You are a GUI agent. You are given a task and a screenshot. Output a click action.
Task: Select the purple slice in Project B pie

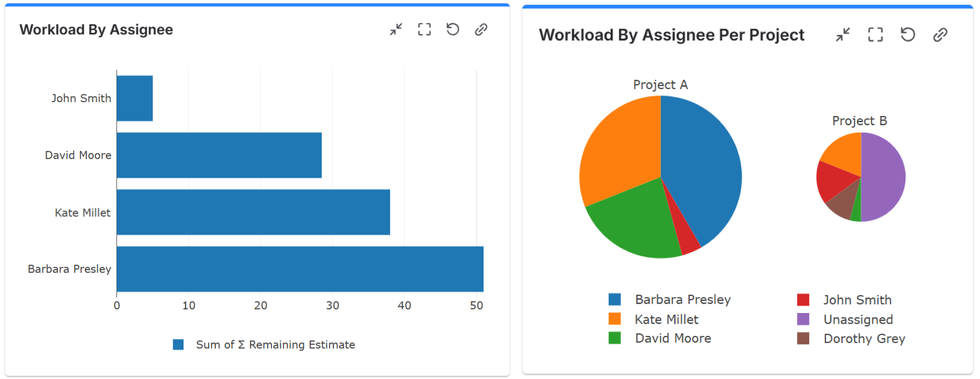click(x=884, y=177)
